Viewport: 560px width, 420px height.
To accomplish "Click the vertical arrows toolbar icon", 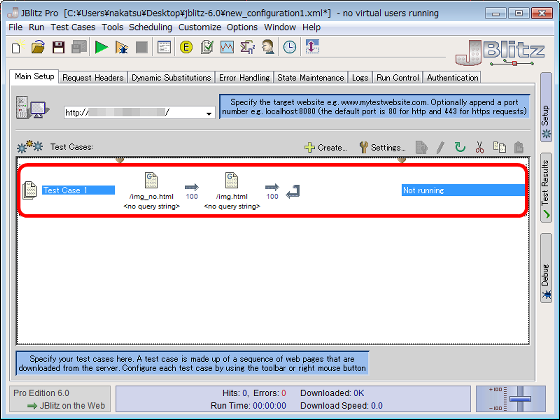I will point(312,46).
